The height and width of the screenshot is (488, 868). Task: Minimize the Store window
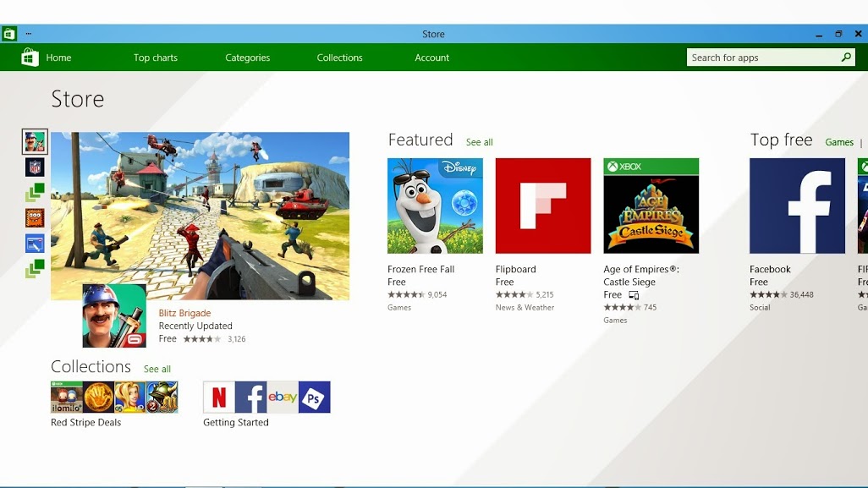pyautogui.click(x=819, y=35)
